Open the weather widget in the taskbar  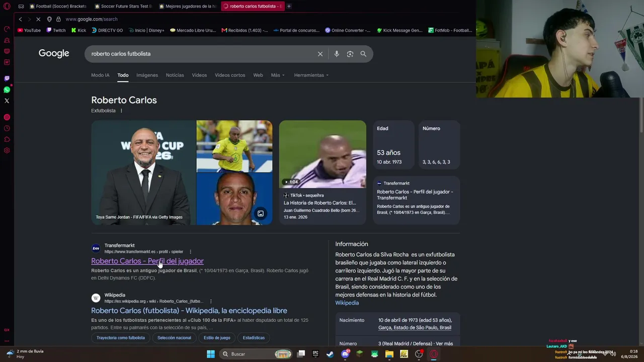pos(25,354)
